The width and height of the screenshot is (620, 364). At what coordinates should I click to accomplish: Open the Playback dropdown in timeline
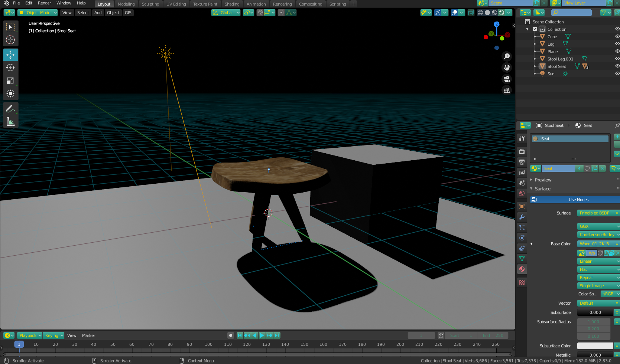click(30, 335)
